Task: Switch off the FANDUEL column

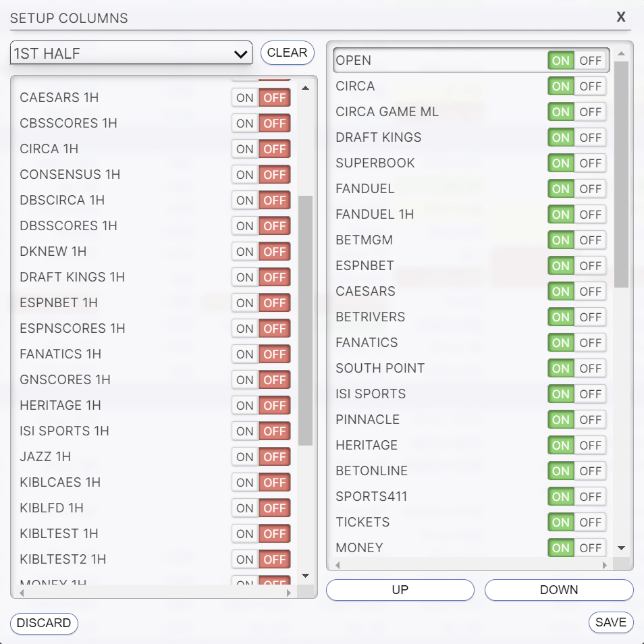Action: pos(590,189)
